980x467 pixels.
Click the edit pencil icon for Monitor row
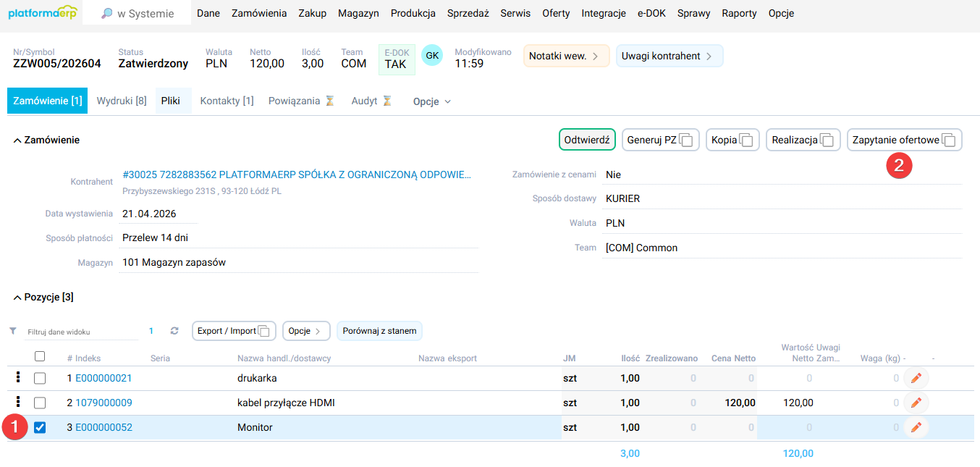(x=916, y=427)
